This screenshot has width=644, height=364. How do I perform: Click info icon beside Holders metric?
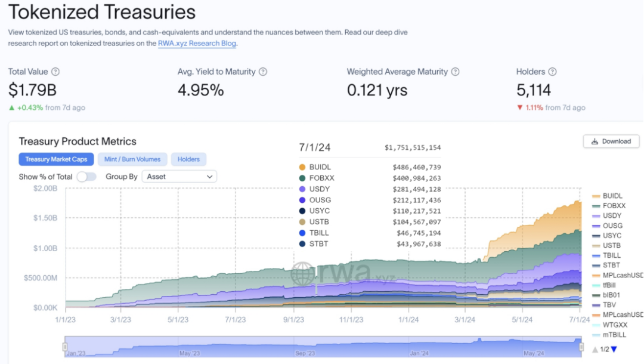tap(552, 72)
